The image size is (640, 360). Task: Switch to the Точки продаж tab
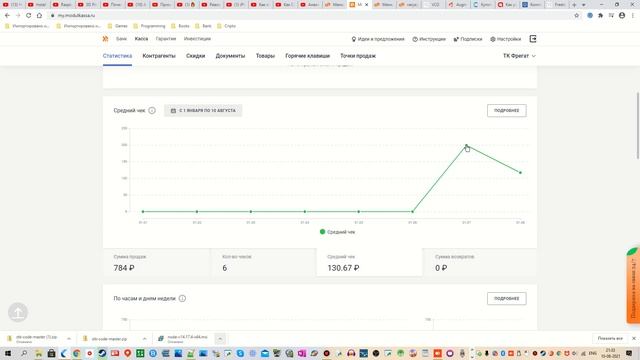click(358, 56)
